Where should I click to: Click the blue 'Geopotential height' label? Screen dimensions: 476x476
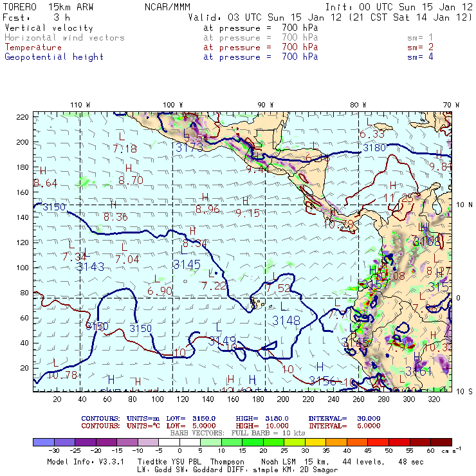click(54, 57)
